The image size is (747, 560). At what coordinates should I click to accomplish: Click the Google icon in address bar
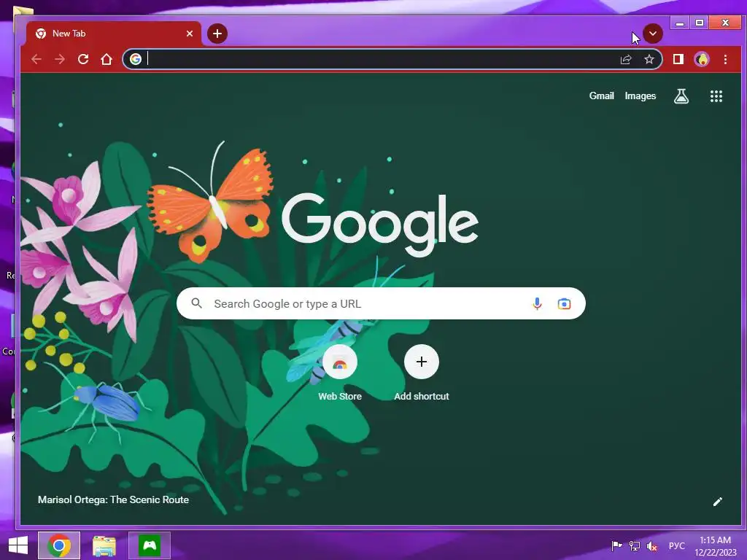pos(135,59)
